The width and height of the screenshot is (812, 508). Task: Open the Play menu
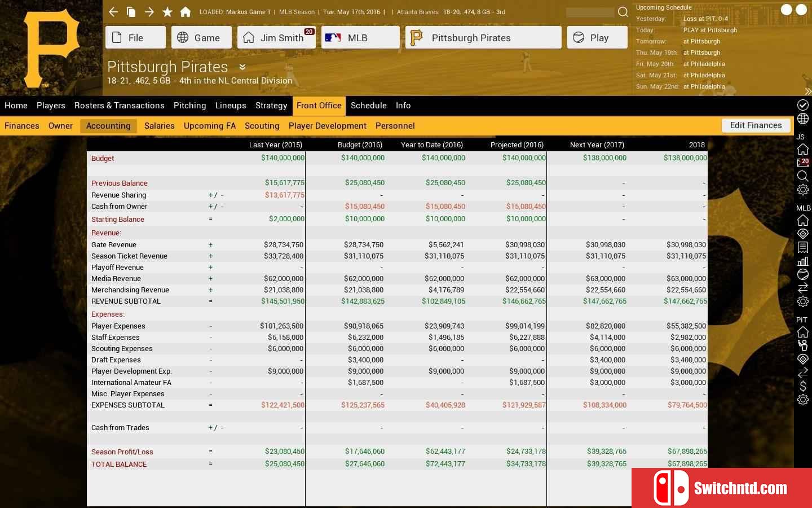597,37
